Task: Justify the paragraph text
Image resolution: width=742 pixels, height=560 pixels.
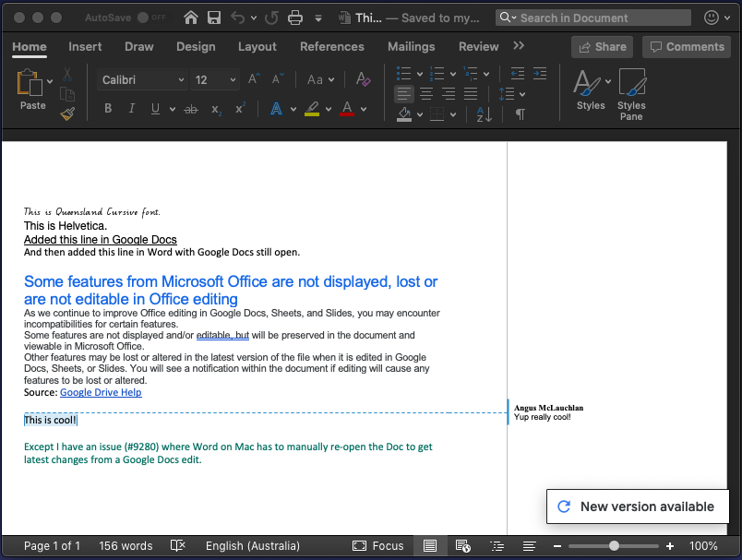Action: click(471, 94)
